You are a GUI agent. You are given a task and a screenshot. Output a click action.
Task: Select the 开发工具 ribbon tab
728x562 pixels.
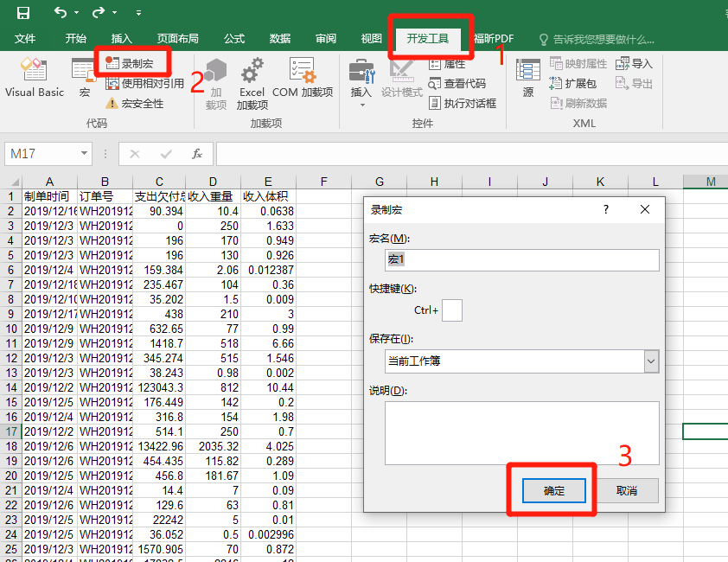428,39
